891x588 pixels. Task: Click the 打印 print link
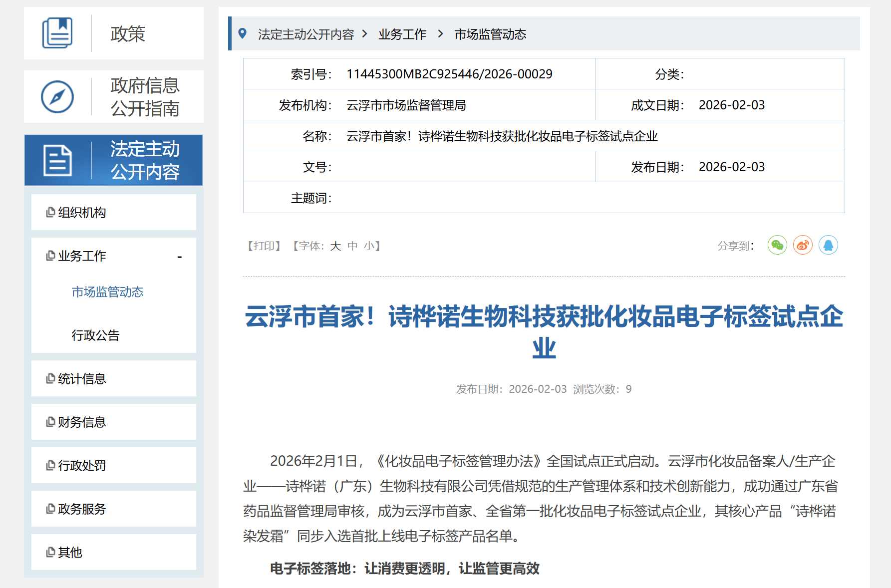tap(264, 246)
